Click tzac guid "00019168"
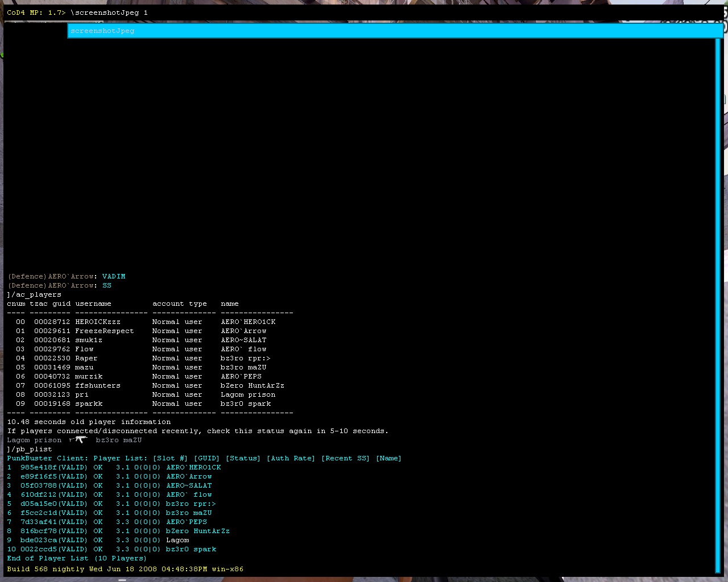Viewport: 728px width, 582px height. tap(52, 404)
